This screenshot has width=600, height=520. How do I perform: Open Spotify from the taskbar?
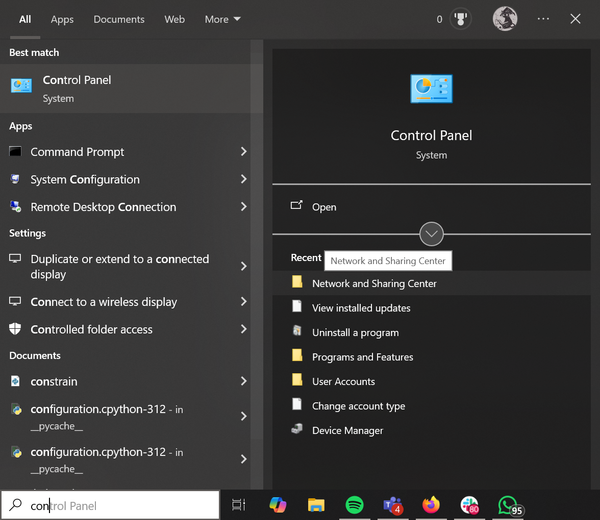click(354, 505)
